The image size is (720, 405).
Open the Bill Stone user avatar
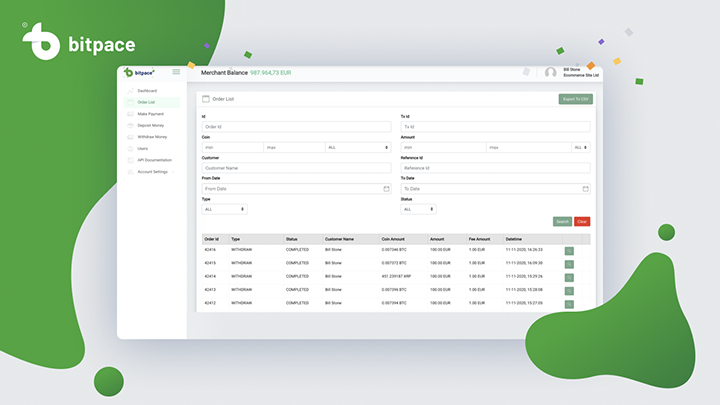[x=551, y=73]
